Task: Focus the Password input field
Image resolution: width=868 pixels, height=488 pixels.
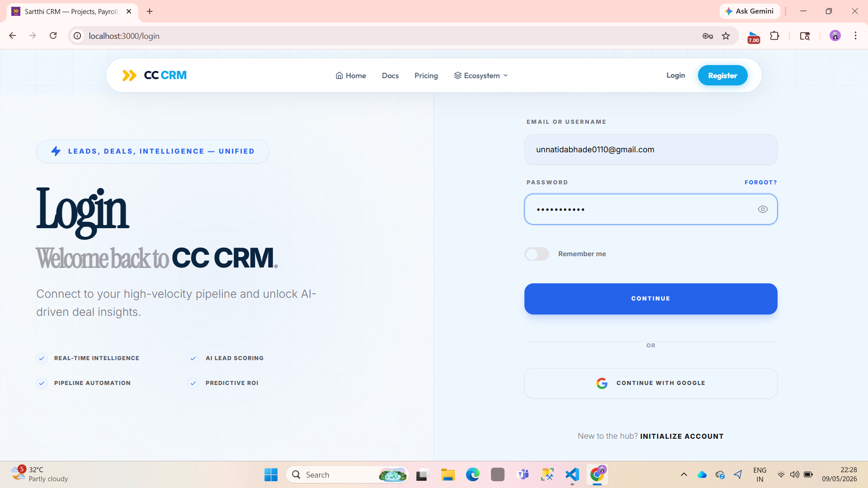Action: click(x=651, y=209)
